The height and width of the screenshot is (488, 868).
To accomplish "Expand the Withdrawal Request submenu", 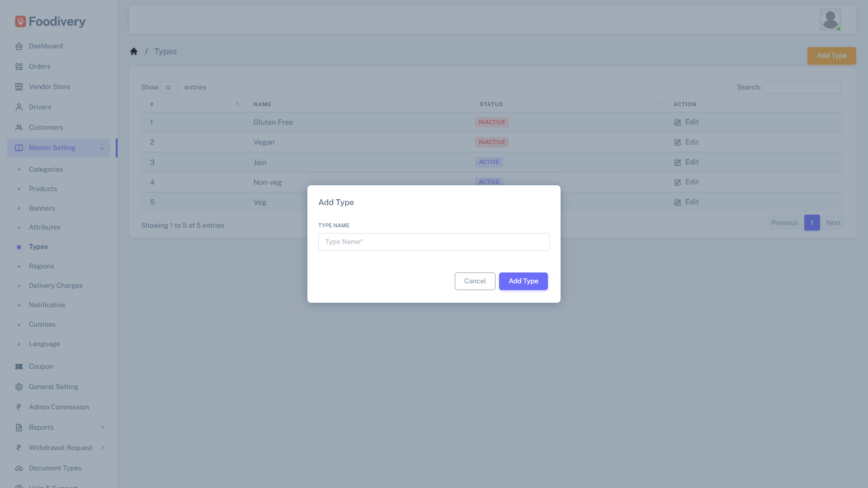I will coord(102,448).
